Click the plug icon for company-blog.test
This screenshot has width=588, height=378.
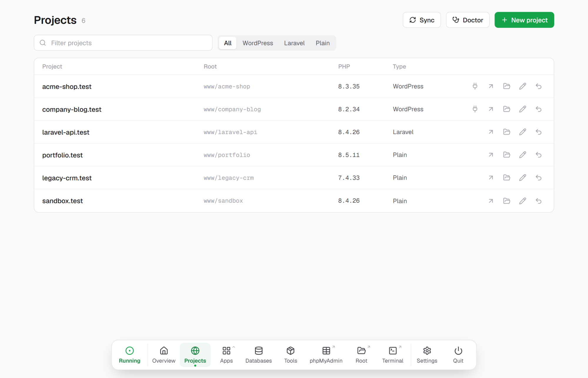pyautogui.click(x=475, y=109)
